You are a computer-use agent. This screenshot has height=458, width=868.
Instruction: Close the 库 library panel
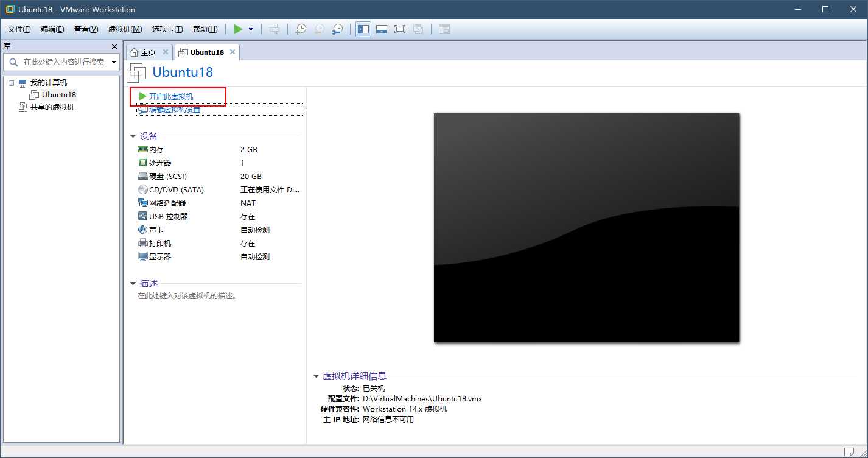pyautogui.click(x=114, y=46)
